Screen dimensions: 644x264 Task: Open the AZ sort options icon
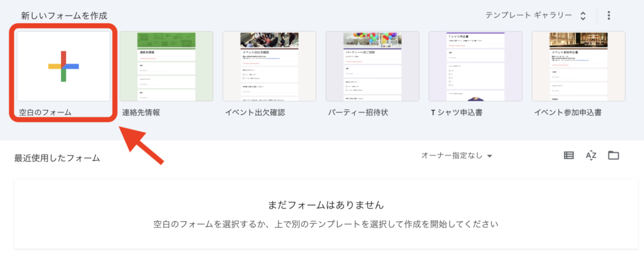(x=591, y=155)
